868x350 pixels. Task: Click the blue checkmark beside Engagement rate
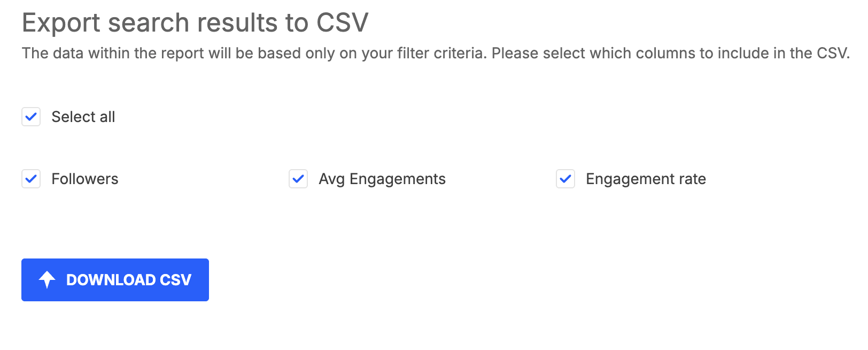point(565,179)
